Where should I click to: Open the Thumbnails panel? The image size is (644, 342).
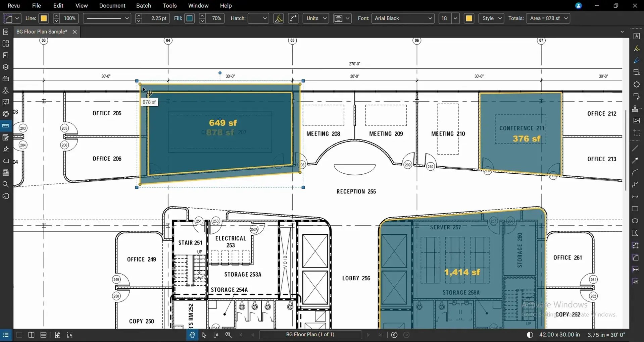pos(6,44)
